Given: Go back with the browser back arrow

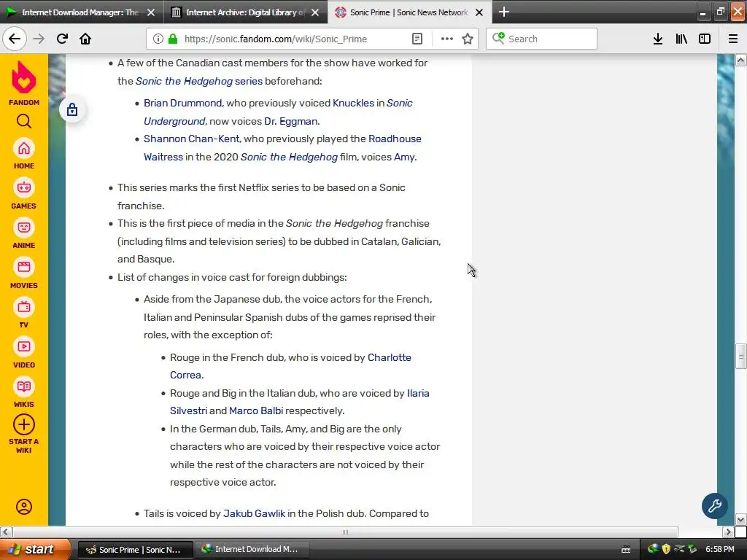Looking at the screenshot, I should [15, 39].
